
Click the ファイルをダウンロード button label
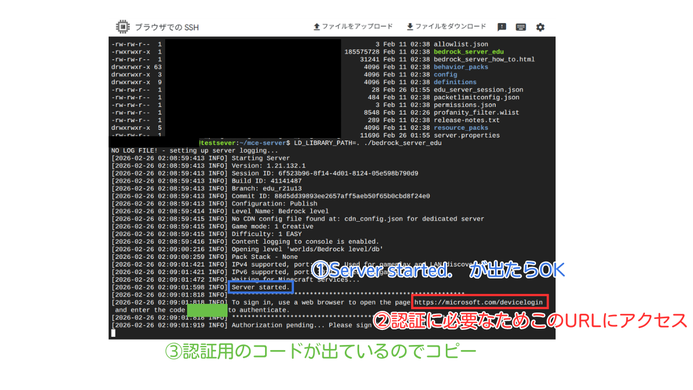click(450, 27)
